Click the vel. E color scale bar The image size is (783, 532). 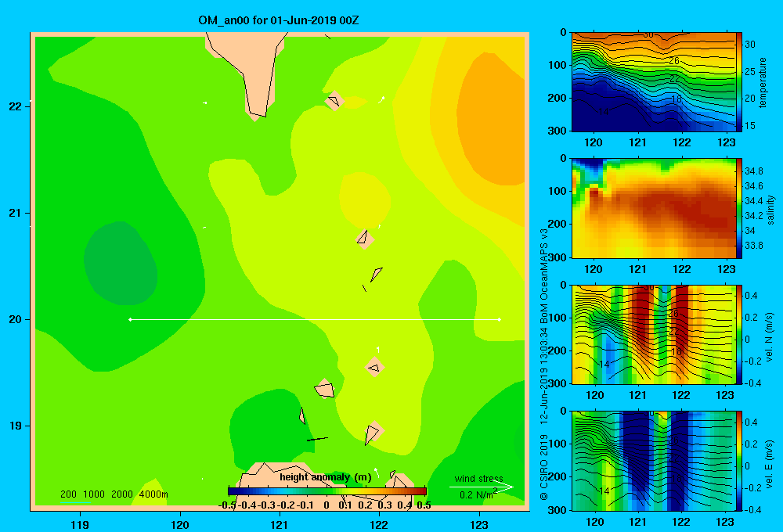(x=739, y=461)
